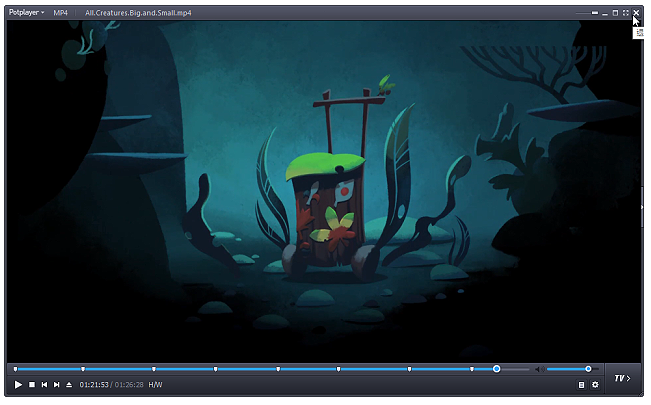Click the window opacity slider in title bar
The width and height of the screenshot is (651, 405).
587,13
